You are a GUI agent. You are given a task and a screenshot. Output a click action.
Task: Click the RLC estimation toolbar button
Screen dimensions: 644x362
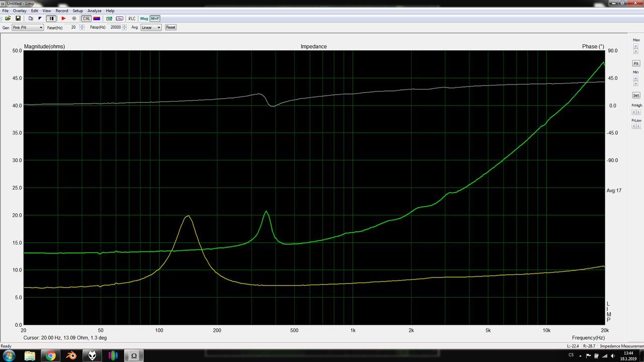coord(132,19)
